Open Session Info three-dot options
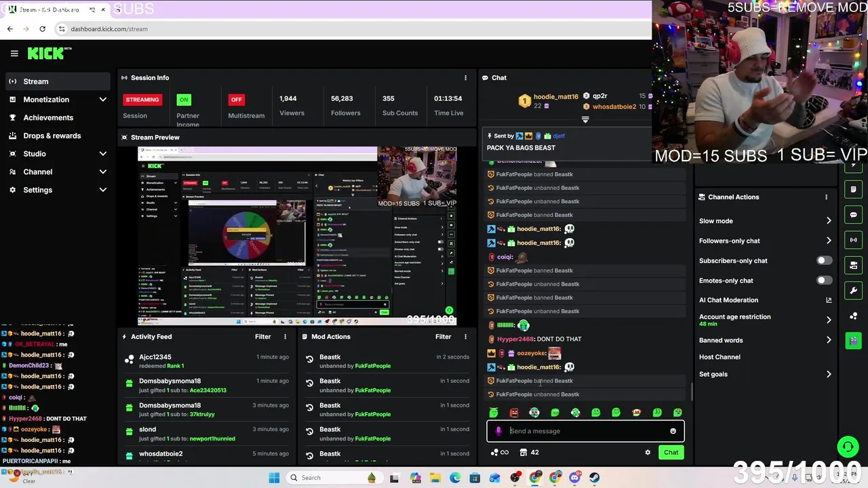Image resolution: width=868 pixels, height=488 pixels. (x=465, y=78)
